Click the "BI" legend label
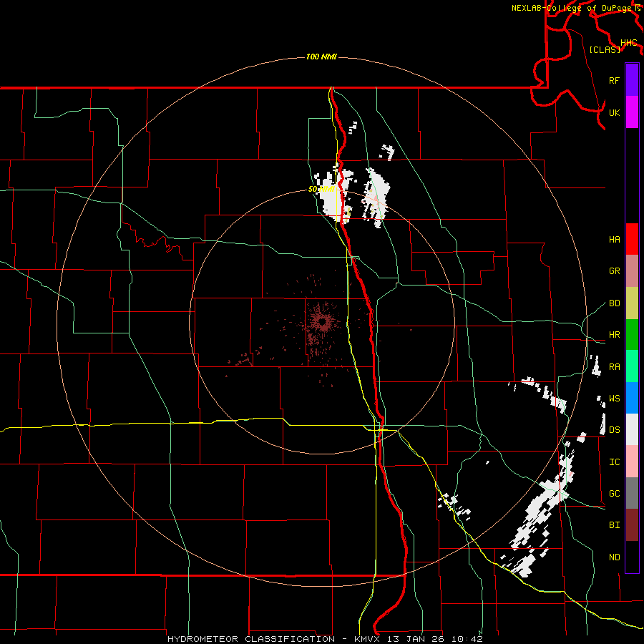Image resolution: width=644 pixels, height=644 pixels. (614, 525)
